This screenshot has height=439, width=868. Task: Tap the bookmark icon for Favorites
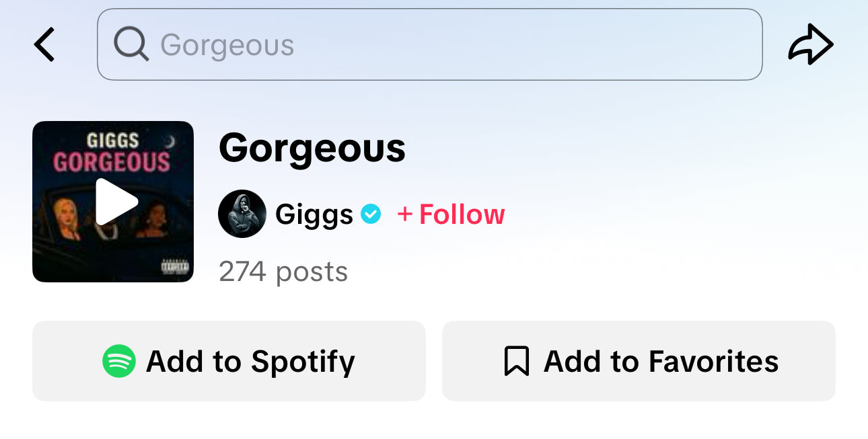(516, 361)
